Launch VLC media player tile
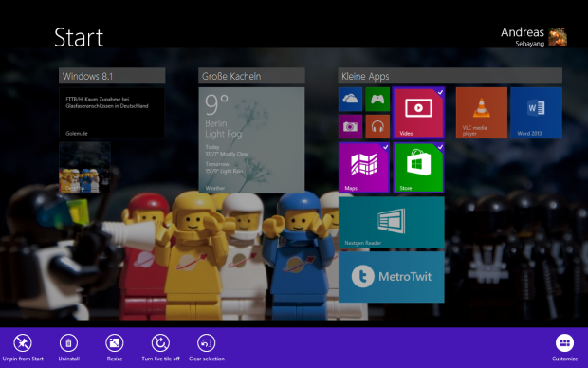This screenshot has width=588, height=368. (x=482, y=113)
